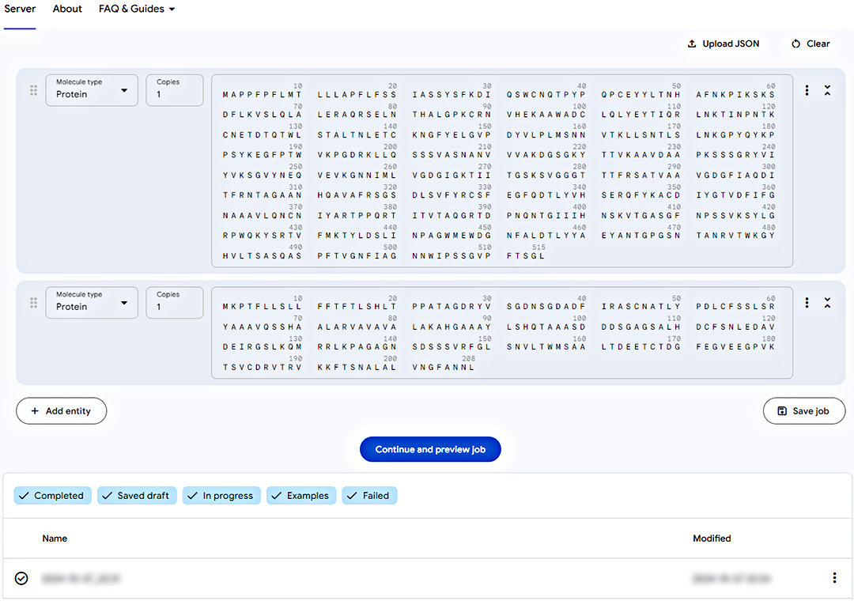
Task: Click the Name column header
Action: click(55, 539)
